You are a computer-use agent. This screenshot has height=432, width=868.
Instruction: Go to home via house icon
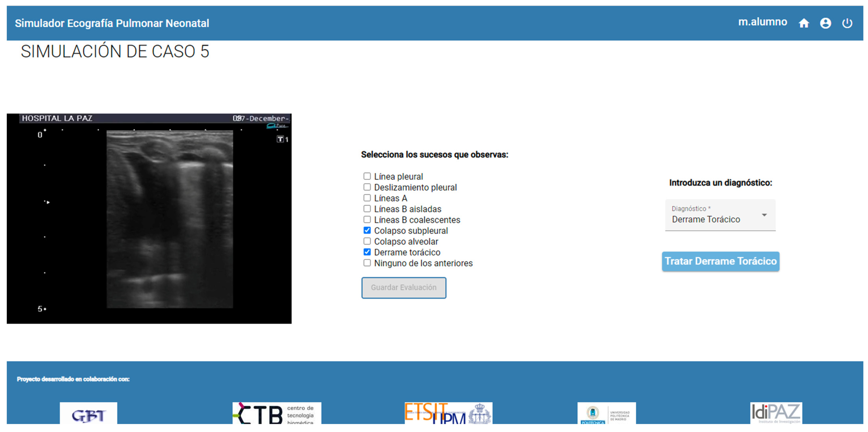tap(804, 23)
